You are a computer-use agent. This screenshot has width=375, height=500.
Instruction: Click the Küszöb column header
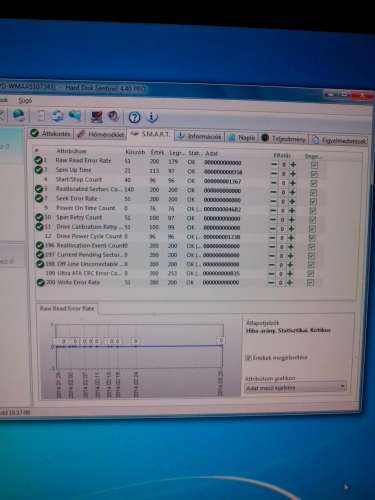tap(135, 152)
